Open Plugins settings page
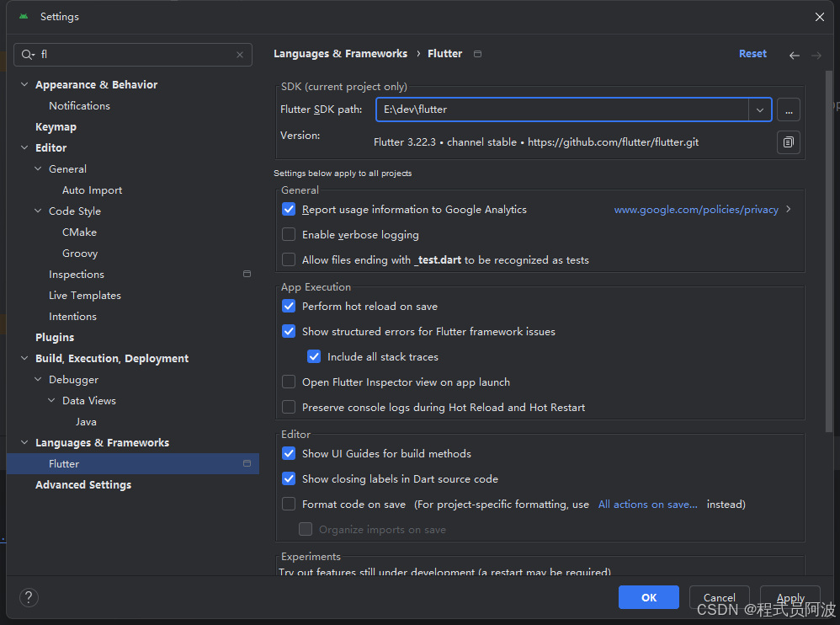Viewport: 840px width, 625px height. coord(55,337)
